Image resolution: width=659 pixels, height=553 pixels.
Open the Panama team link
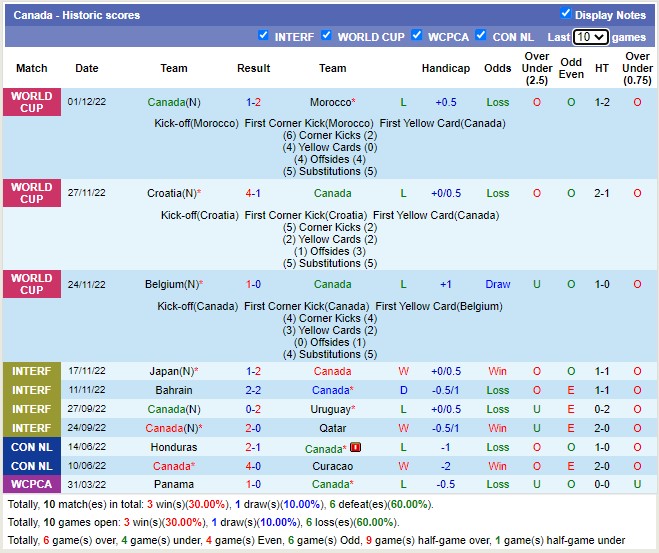coord(174,486)
